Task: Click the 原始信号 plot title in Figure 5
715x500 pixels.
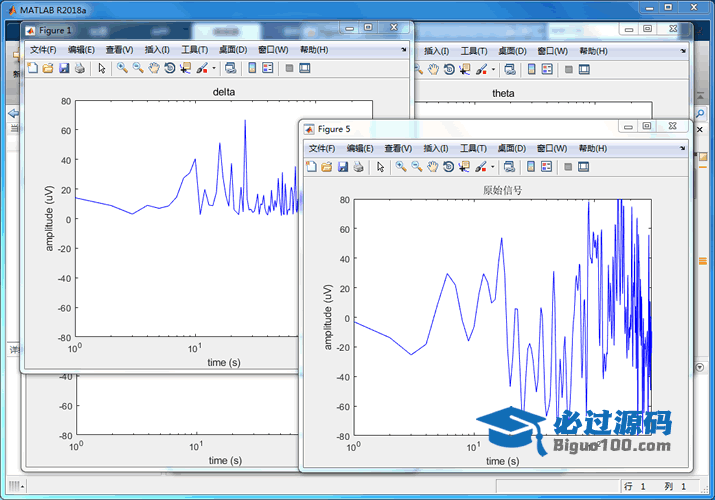Action: coord(502,189)
